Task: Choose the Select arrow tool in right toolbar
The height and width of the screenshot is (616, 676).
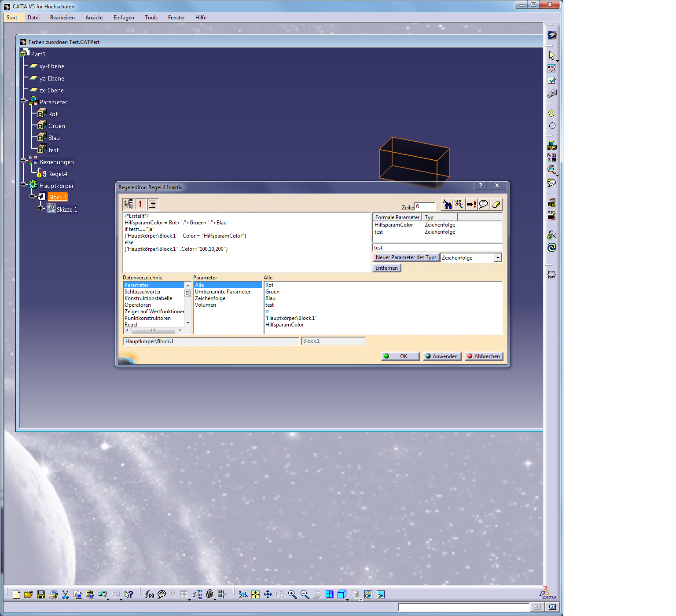Action: [552, 55]
